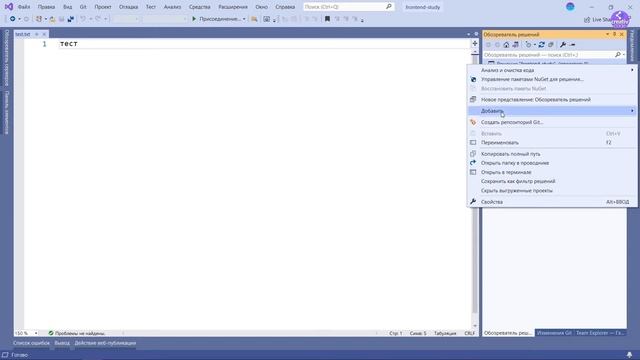The height and width of the screenshot is (360, 640).
Task: Click the preview selected items icon in Solution Explorer
Action: click(572, 44)
